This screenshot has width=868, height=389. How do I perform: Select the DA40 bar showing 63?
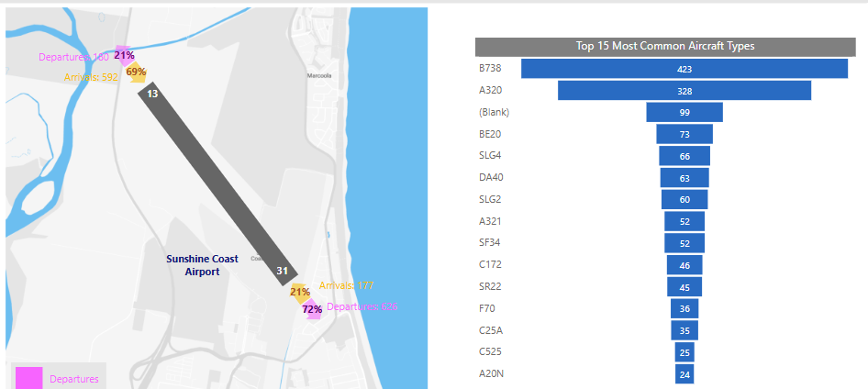pyautogui.click(x=684, y=178)
